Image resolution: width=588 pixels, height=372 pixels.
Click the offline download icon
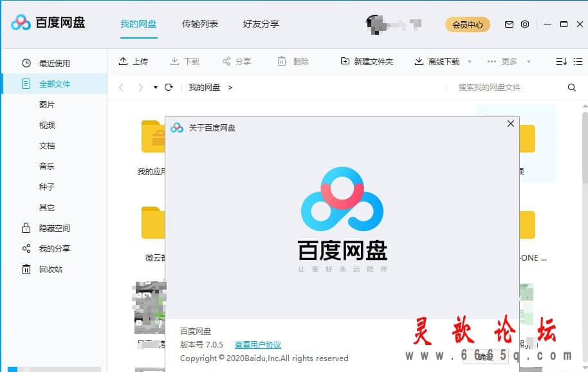[419, 61]
